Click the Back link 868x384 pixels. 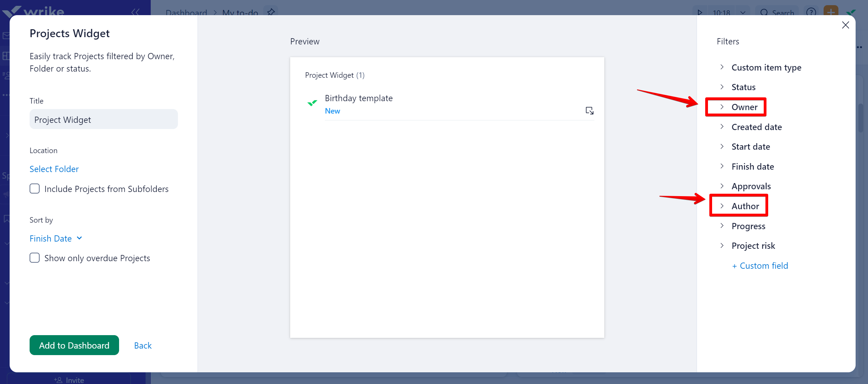pos(143,345)
